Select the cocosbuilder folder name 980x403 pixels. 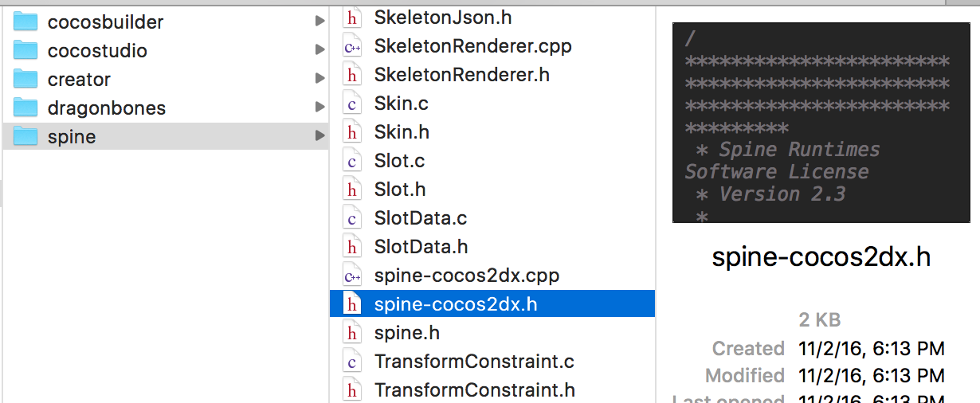[106, 22]
